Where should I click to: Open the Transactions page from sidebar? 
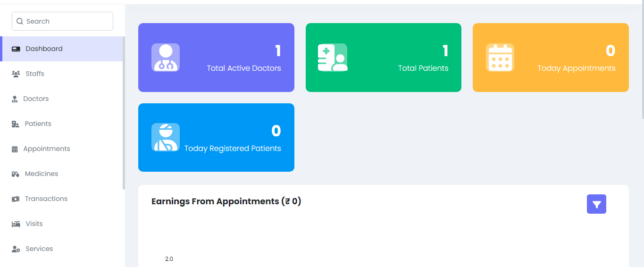[46, 199]
